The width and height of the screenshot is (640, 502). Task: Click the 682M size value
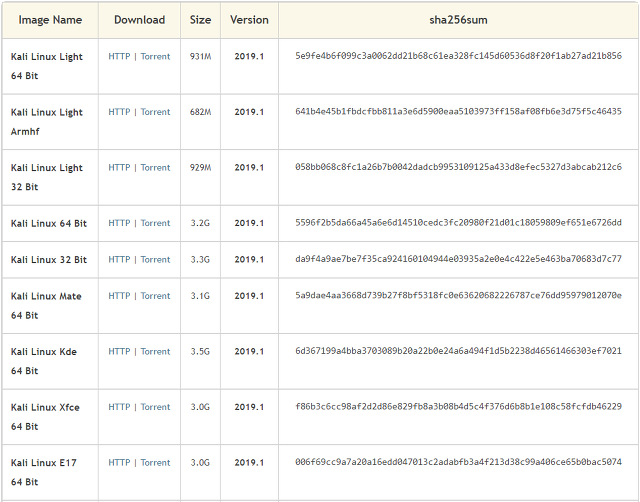(x=200, y=112)
